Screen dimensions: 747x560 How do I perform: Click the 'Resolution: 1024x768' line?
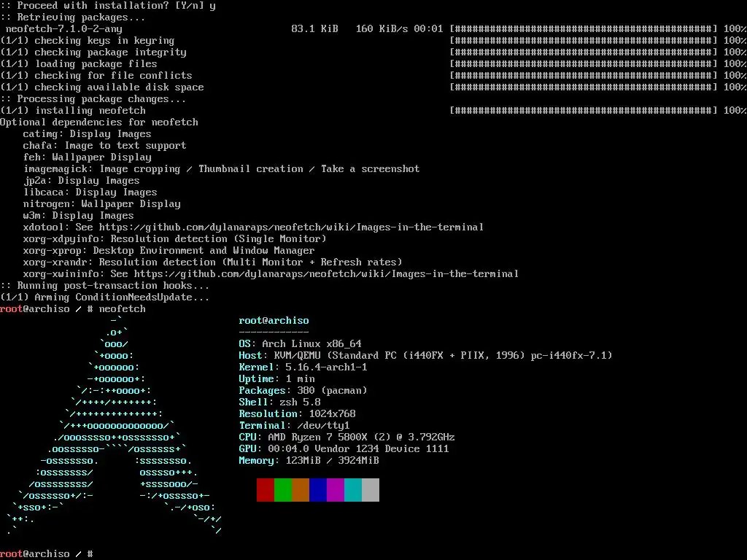[298, 414]
